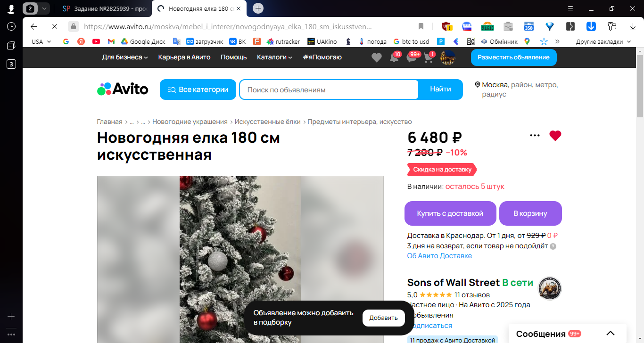644x343 pixels.
Task: Click the browser address bar URL
Action: pos(228,27)
